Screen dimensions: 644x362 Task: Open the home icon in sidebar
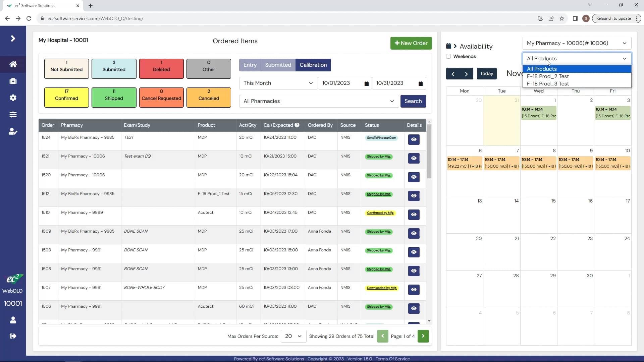(13, 64)
